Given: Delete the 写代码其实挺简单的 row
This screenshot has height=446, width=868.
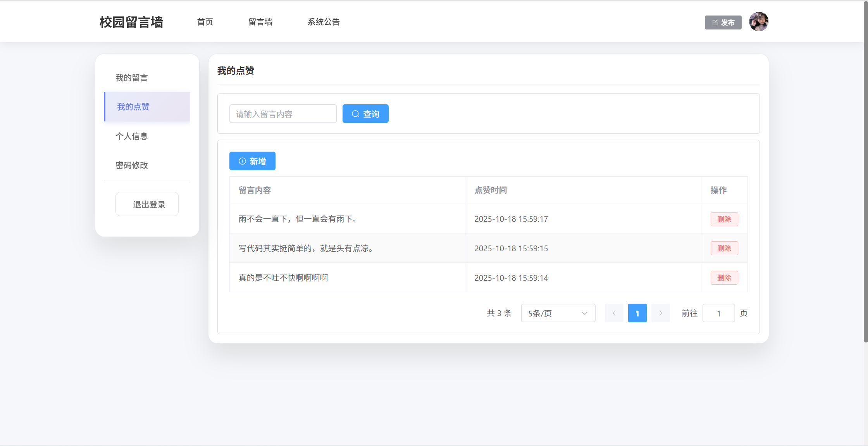Looking at the screenshot, I should tap(724, 248).
